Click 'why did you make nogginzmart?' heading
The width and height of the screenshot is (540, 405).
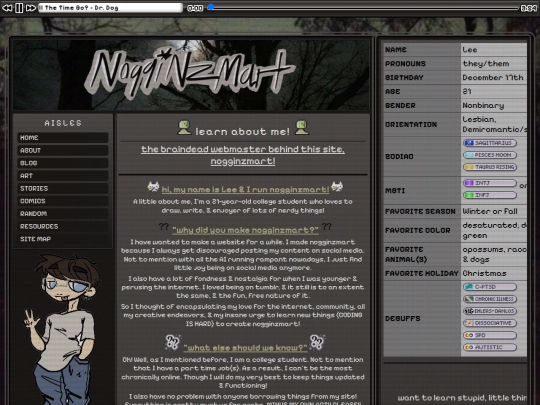245,230
